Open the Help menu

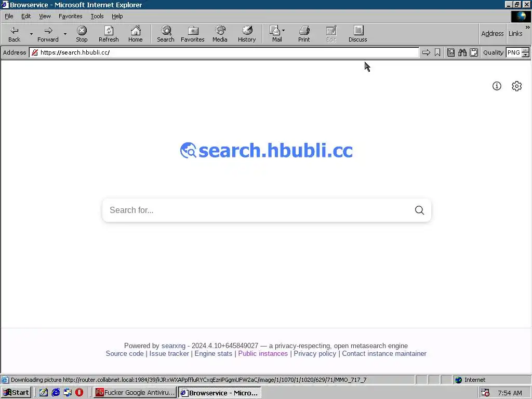[117, 16]
